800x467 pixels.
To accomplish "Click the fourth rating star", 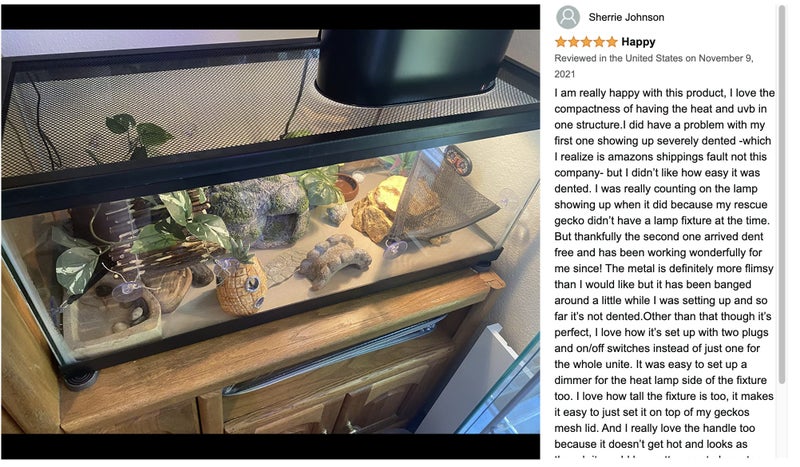I will tap(599, 42).
